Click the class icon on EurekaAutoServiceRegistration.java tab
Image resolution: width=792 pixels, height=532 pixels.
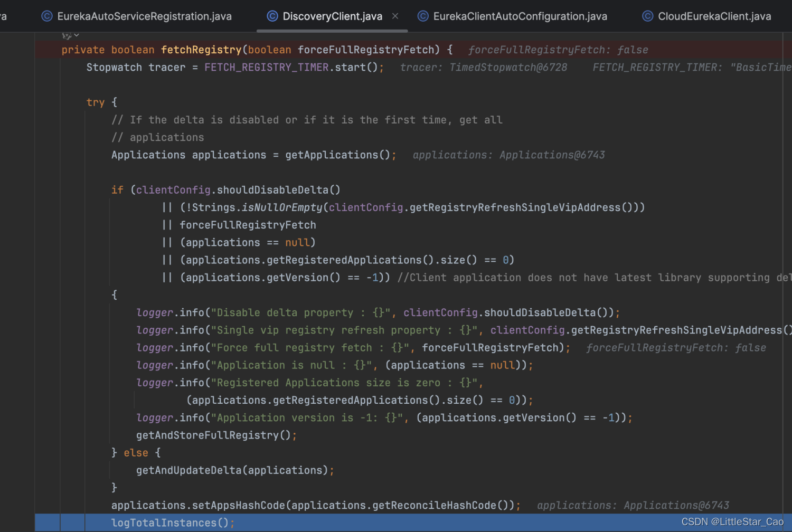(x=47, y=16)
